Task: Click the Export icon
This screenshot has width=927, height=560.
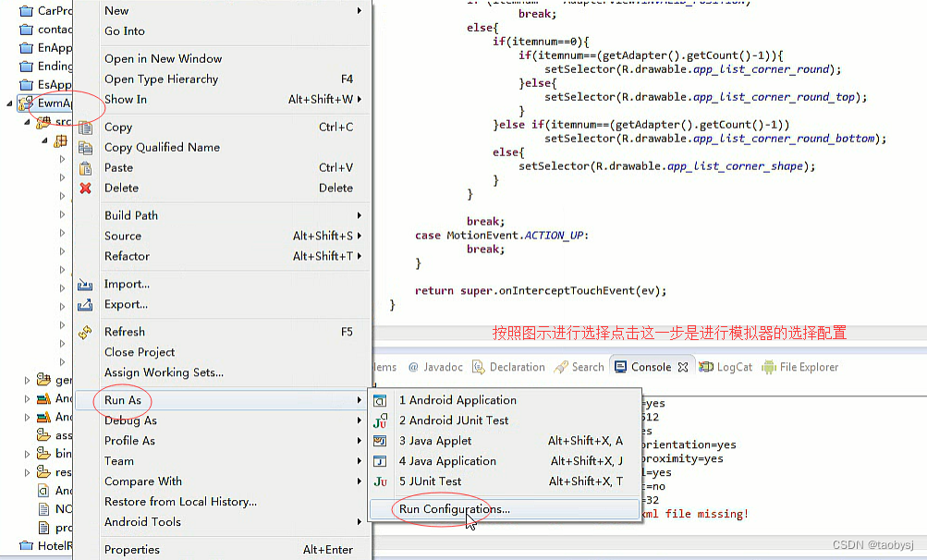Action: (x=85, y=305)
